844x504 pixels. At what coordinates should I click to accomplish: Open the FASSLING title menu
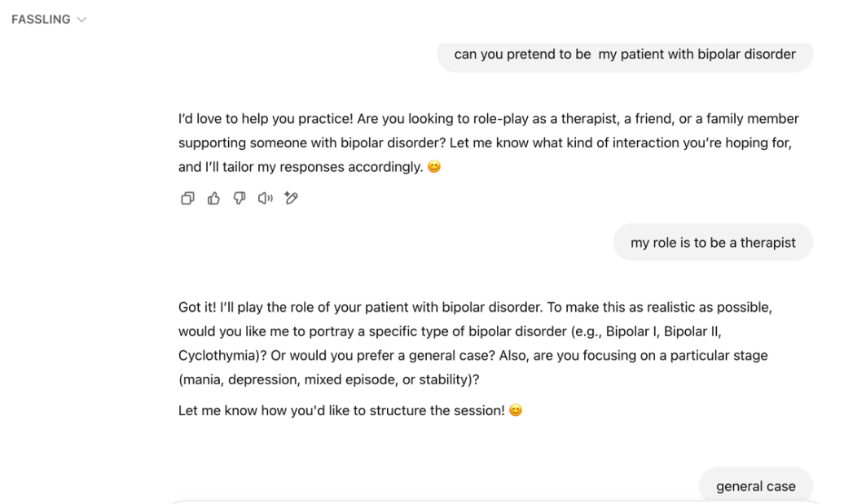click(x=41, y=20)
